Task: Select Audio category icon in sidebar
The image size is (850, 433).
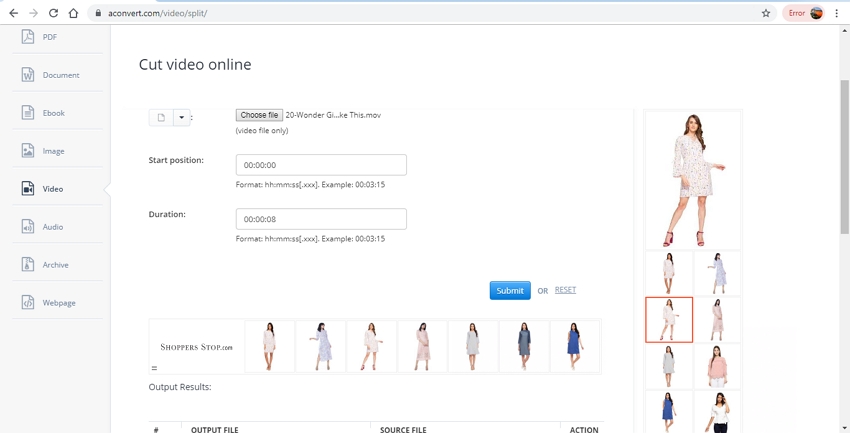Action: [x=28, y=227]
